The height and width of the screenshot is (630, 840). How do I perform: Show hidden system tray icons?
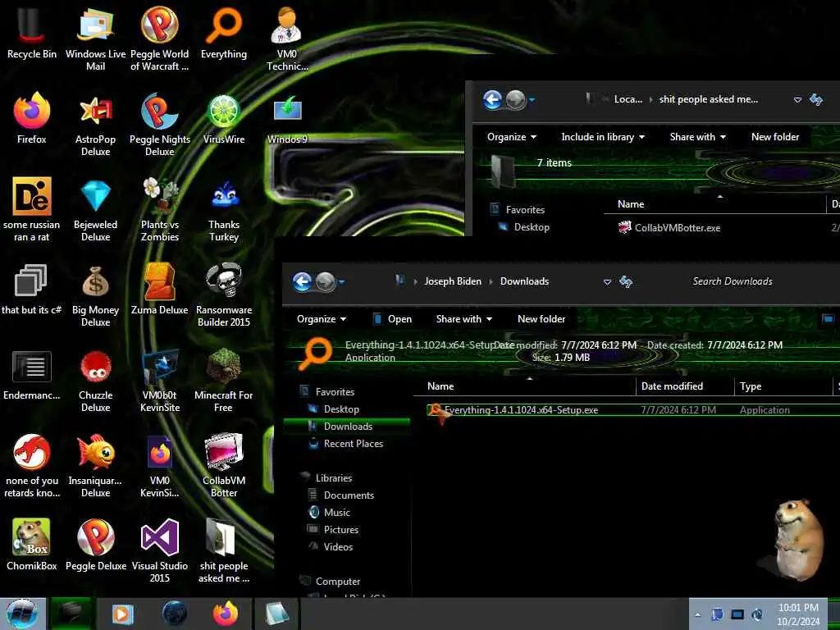(x=697, y=614)
